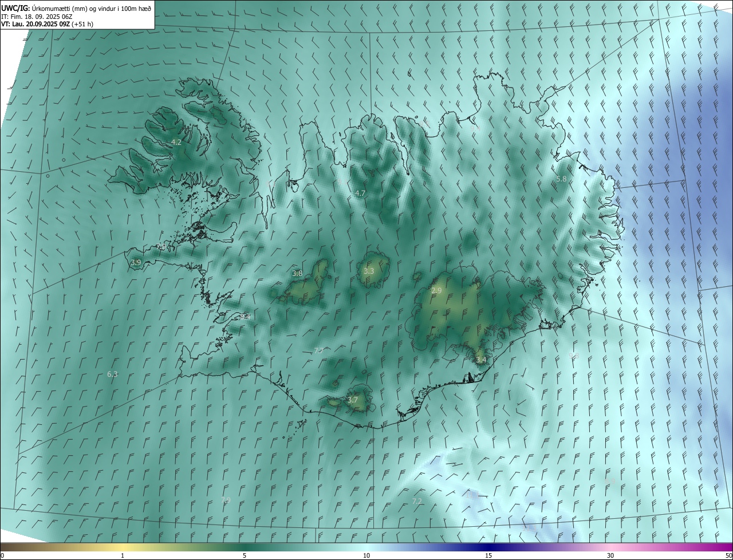Click the 3.3 value on the glacier

[369, 271]
